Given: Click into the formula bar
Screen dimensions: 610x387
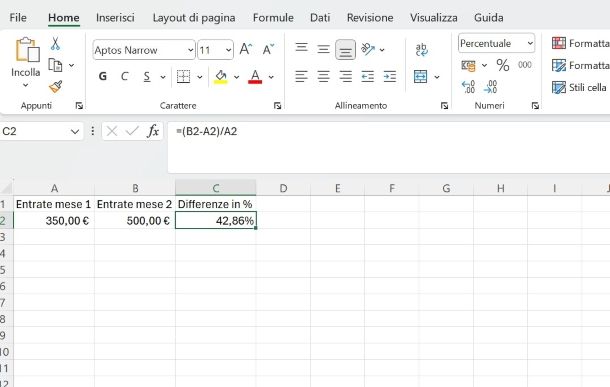Looking at the screenshot, I should point(389,147).
